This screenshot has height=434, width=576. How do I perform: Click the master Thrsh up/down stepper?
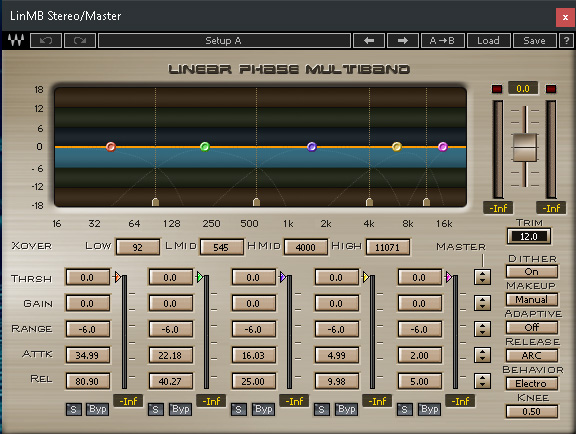pos(482,277)
